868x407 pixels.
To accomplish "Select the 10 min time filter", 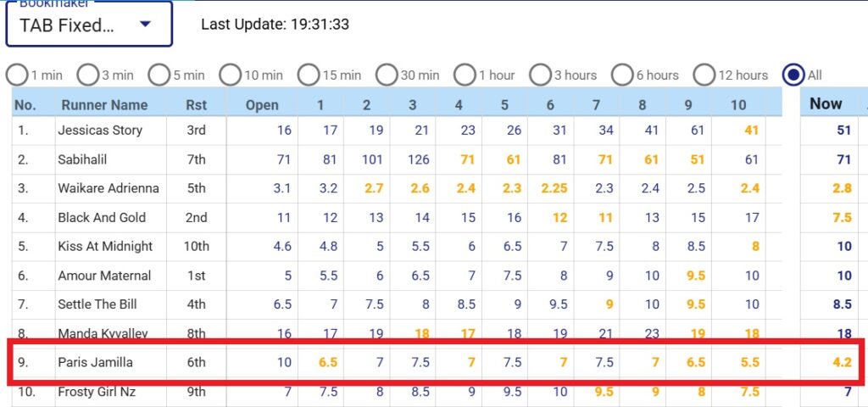I will click(x=231, y=75).
